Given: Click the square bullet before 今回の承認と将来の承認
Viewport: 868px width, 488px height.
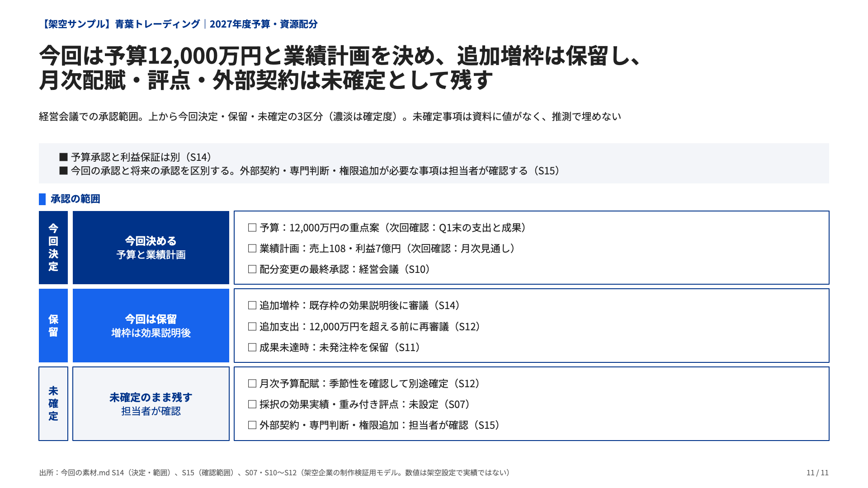Looking at the screenshot, I should [63, 170].
